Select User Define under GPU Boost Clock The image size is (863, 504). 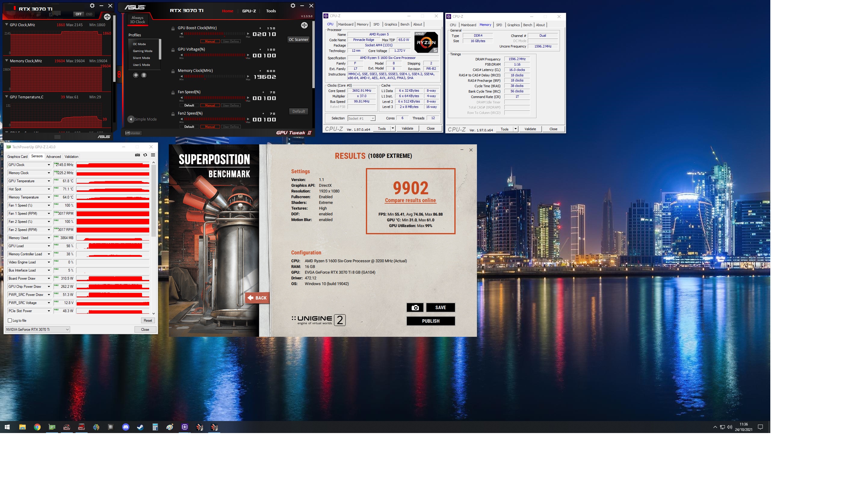click(231, 41)
